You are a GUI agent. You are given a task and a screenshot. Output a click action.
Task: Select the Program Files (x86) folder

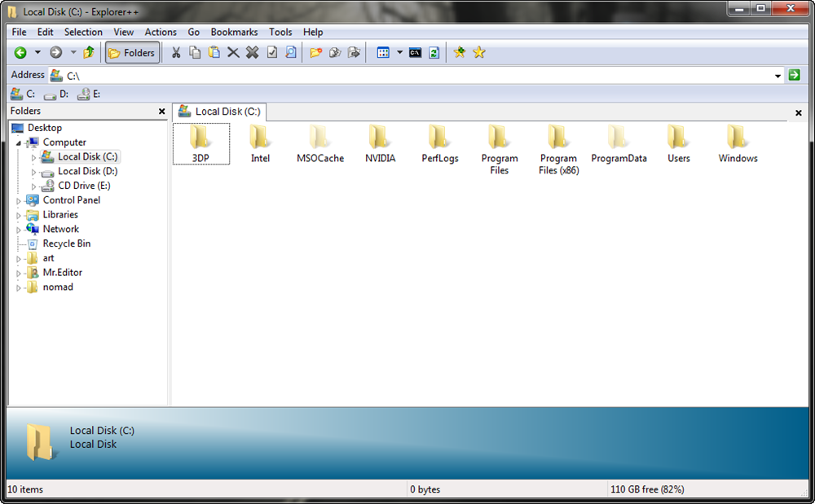[559, 150]
